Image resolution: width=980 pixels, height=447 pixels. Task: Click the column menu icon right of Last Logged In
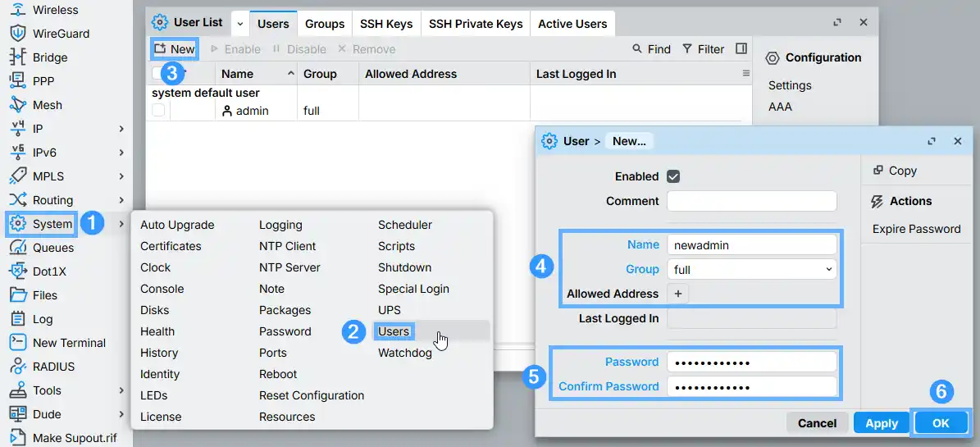(745, 73)
